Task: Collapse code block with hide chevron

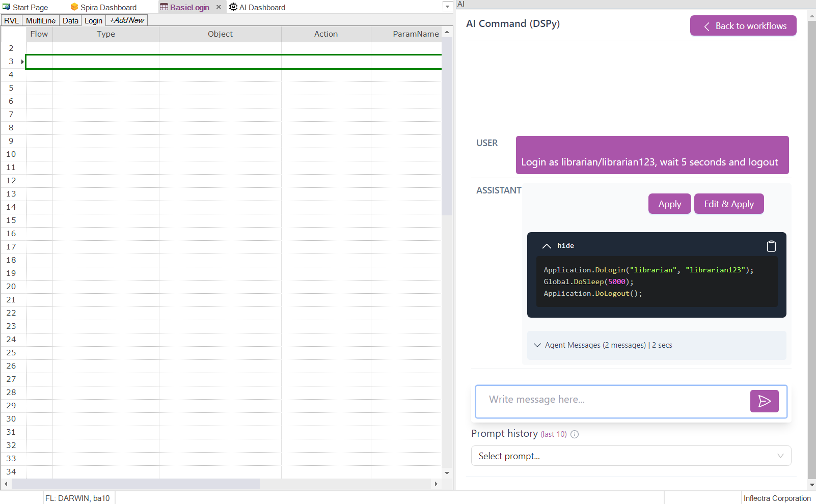Action: [x=547, y=246]
